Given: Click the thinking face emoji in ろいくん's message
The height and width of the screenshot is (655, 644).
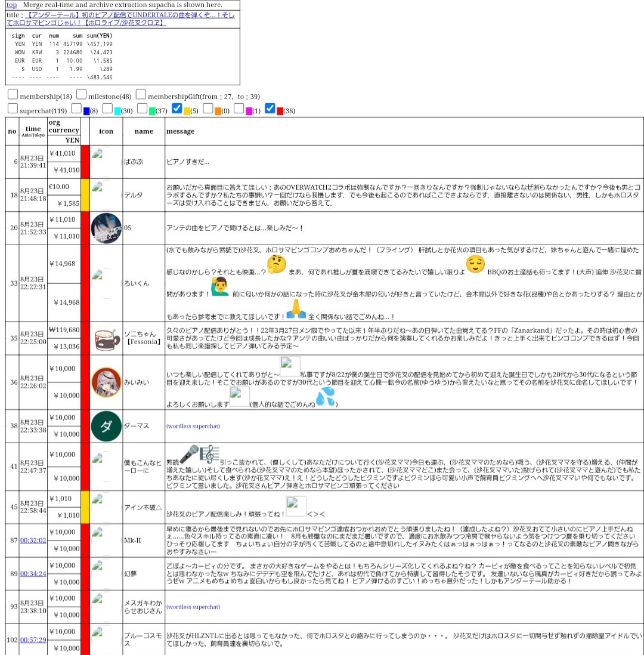Looking at the screenshot, I should (277, 264).
